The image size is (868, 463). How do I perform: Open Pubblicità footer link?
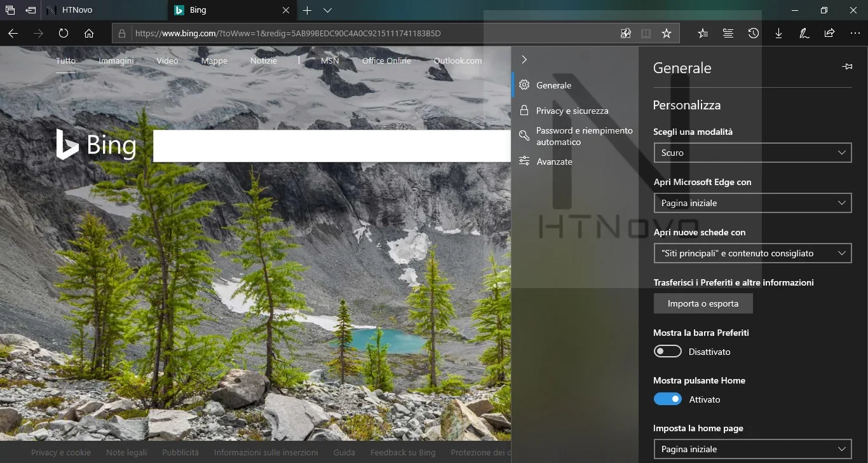click(x=180, y=453)
